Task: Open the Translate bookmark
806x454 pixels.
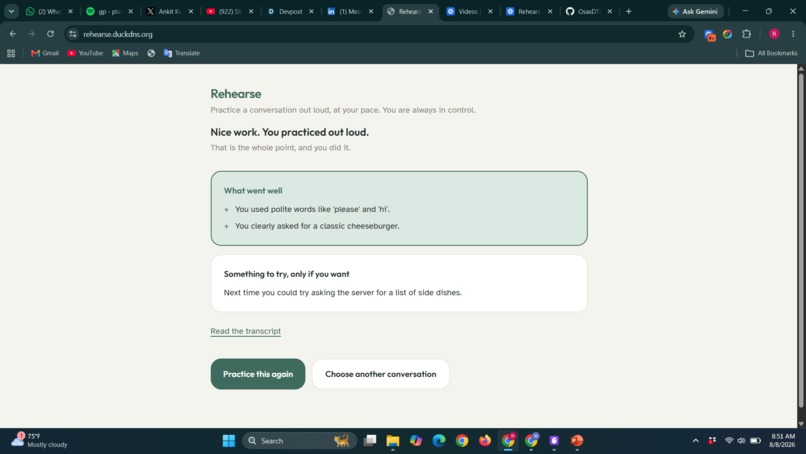Action: (x=181, y=53)
